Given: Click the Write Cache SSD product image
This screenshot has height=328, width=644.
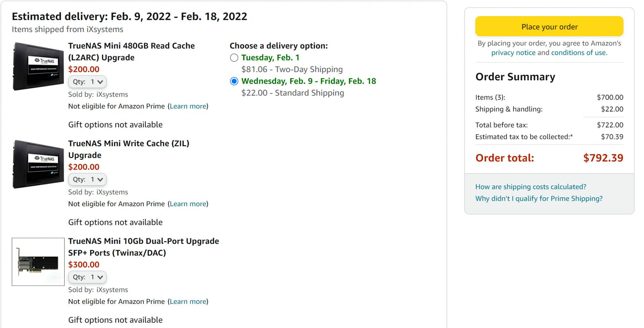Looking at the screenshot, I should pyautogui.click(x=38, y=164).
